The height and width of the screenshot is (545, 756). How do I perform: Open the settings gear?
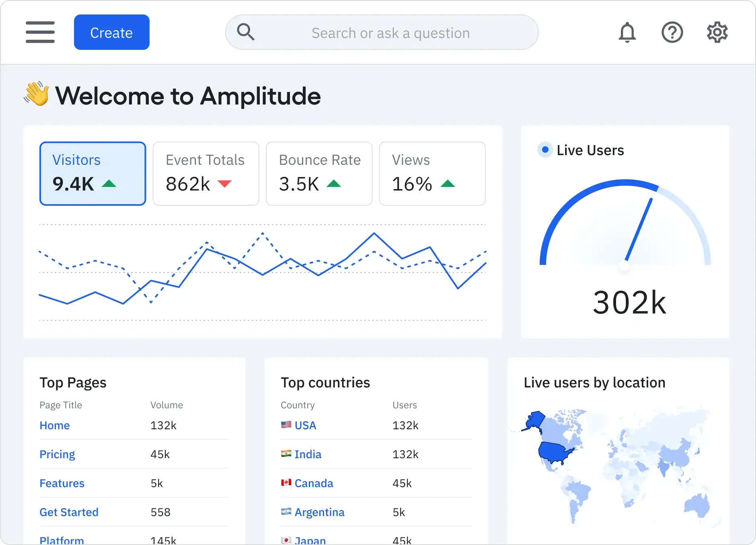(718, 32)
